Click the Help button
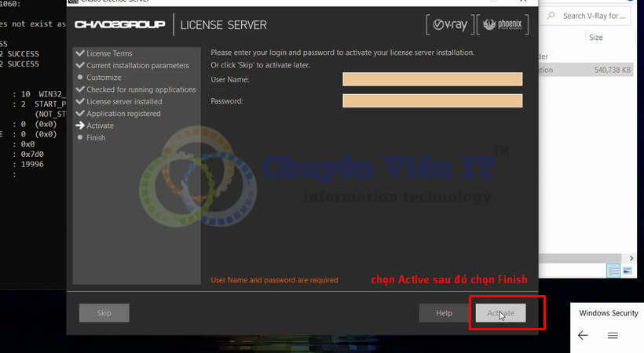Viewport: 644px width, 353px height. point(444,313)
